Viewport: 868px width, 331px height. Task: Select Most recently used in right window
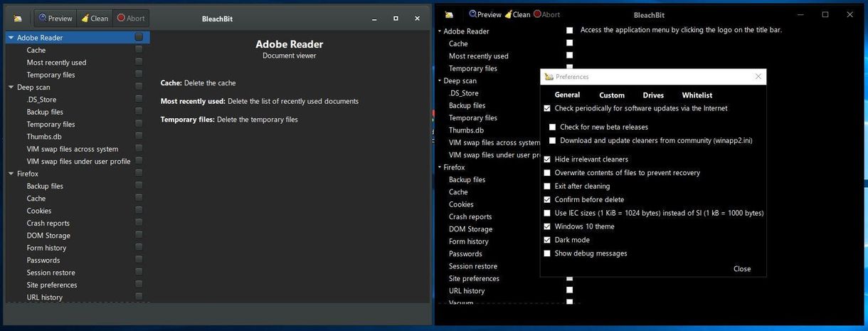pos(478,56)
